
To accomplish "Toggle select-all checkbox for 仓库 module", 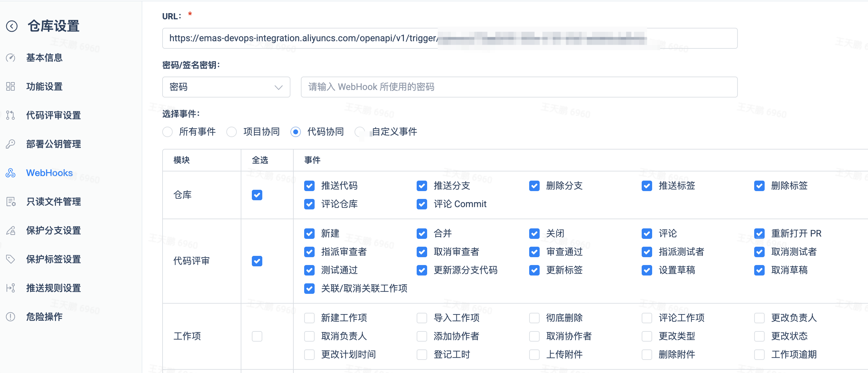I will pos(257,195).
